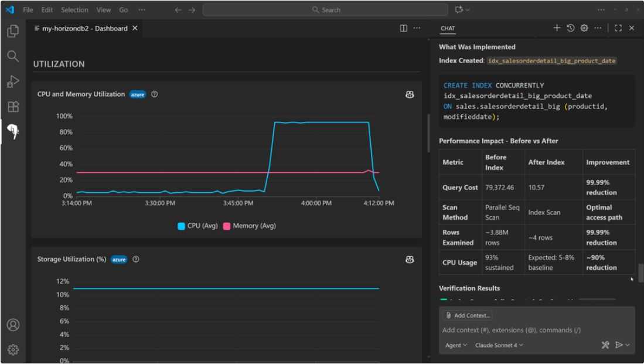Open the Extensions view
The height and width of the screenshot is (364, 644).
coord(13,107)
